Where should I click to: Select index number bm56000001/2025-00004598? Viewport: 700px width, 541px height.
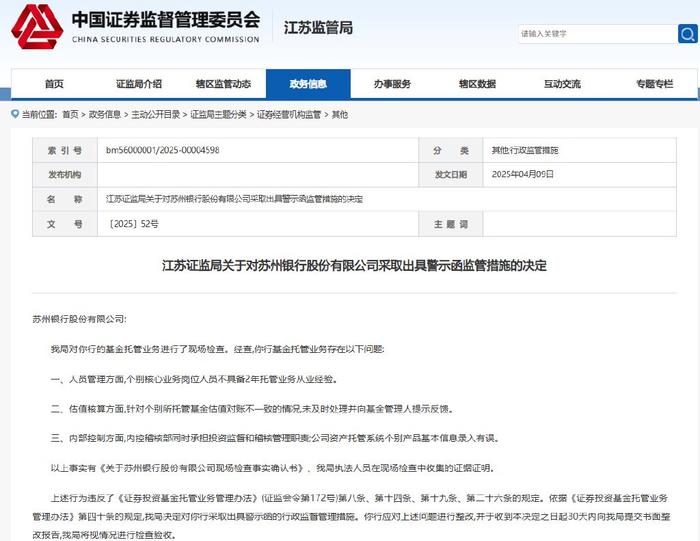pos(162,150)
